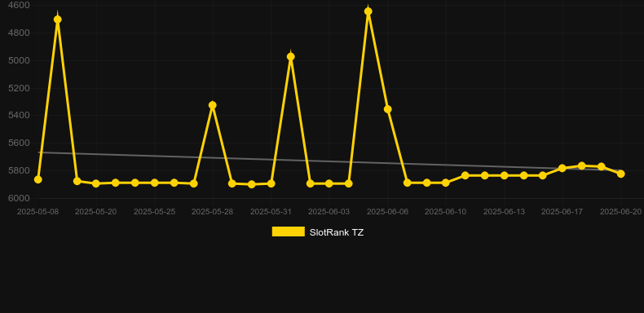Select the highest peak point near 4640
The height and width of the screenshot is (313, 644).
click(x=368, y=11)
